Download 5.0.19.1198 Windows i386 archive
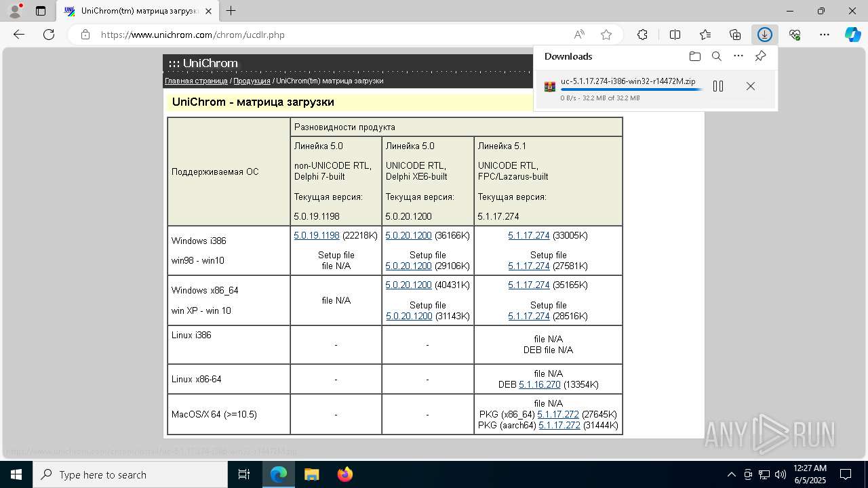Screen dimensions: 868x488 tap(317, 236)
